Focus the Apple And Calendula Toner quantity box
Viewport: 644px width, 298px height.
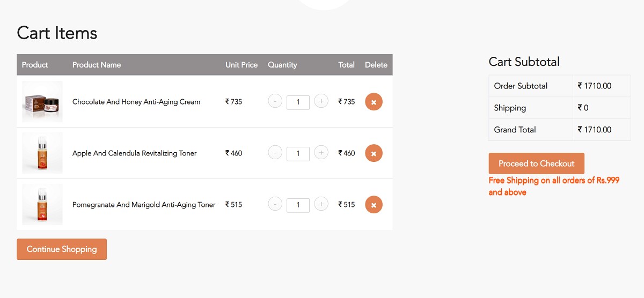coord(298,154)
